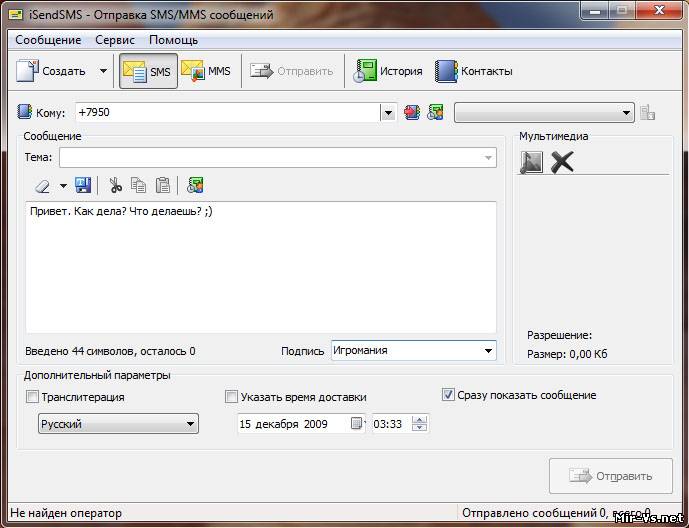Open the date picker calendar button
The height and width of the screenshot is (528, 689).
[357, 423]
